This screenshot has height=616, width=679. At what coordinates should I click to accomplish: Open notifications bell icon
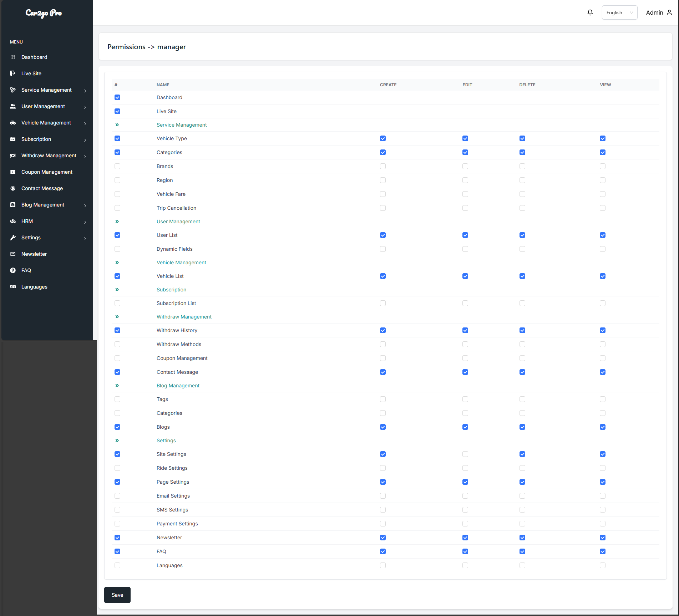coord(590,12)
